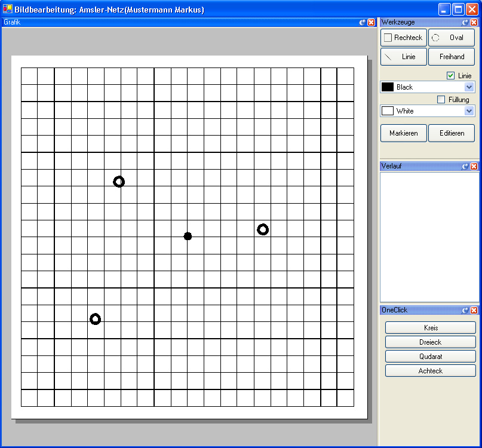Click the Werkzeuge panel title
The image size is (482, 448).
tap(398, 22)
